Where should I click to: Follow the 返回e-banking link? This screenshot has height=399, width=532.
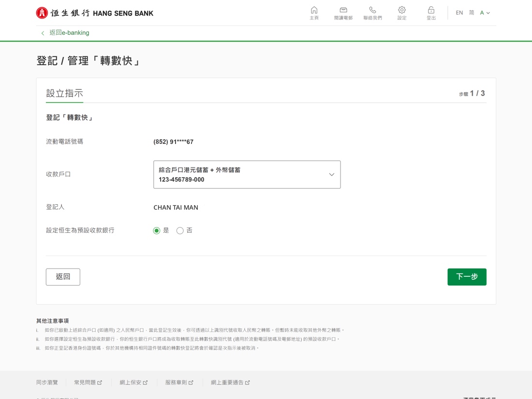tap(69, 33)
